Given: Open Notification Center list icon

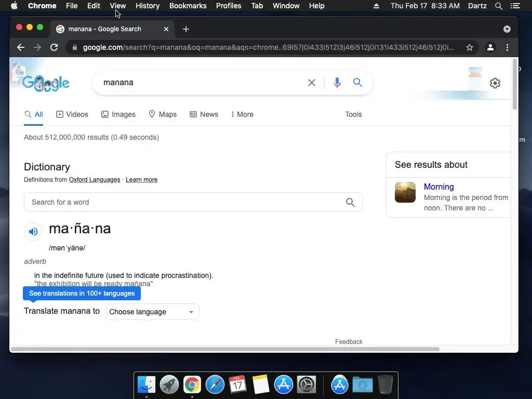Looking at the screenshot, I should pos(515,6).
